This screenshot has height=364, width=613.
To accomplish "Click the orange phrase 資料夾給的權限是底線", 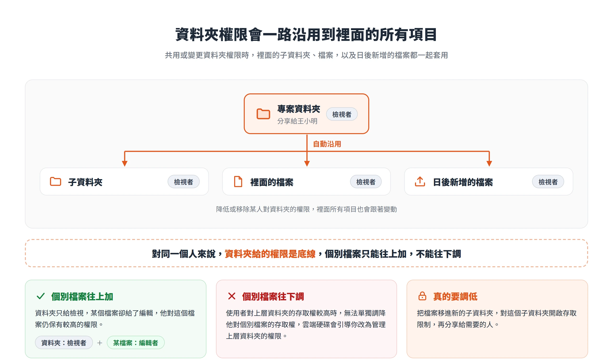I will pyautogui.click(x=270, y=254).
